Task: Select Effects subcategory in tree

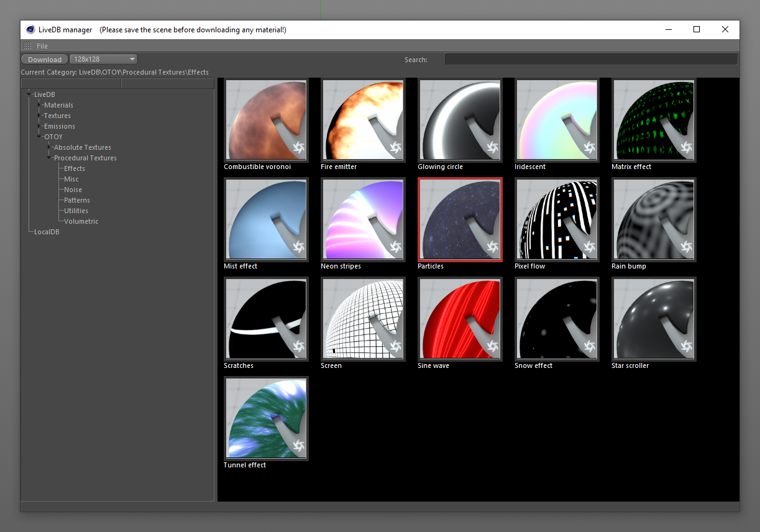Action: point(75,168)
